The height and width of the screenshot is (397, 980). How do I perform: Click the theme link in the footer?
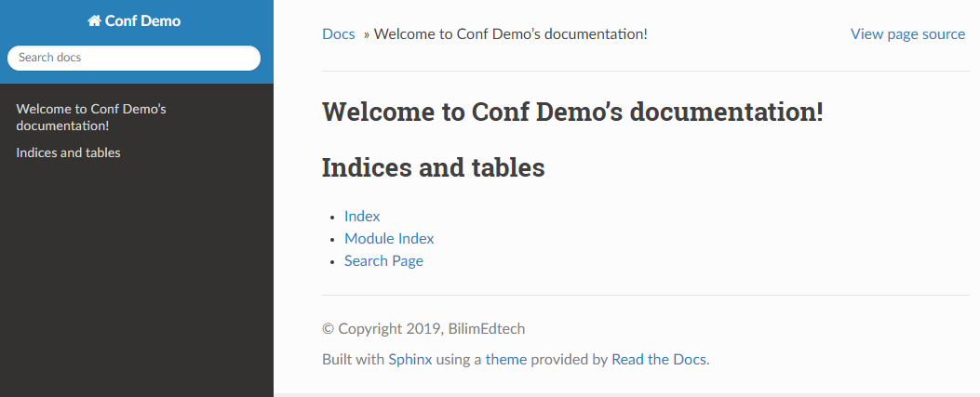pos(505,360)
